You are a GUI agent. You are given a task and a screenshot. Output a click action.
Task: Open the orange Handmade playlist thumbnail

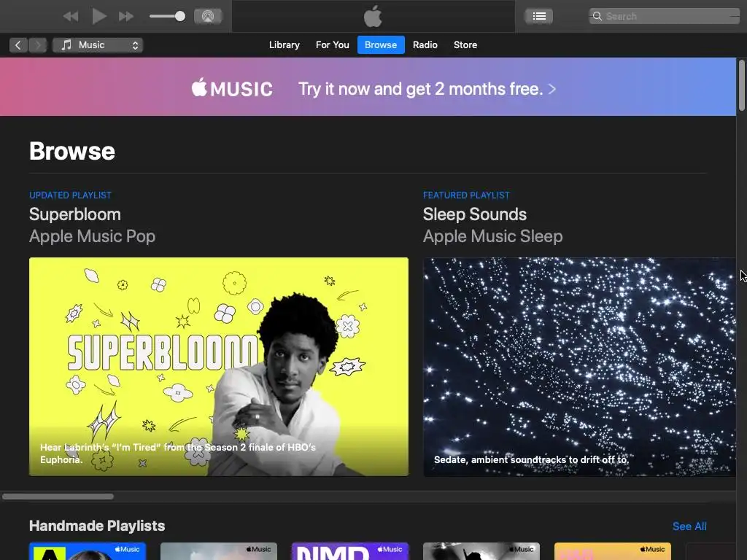coord(613,551)
